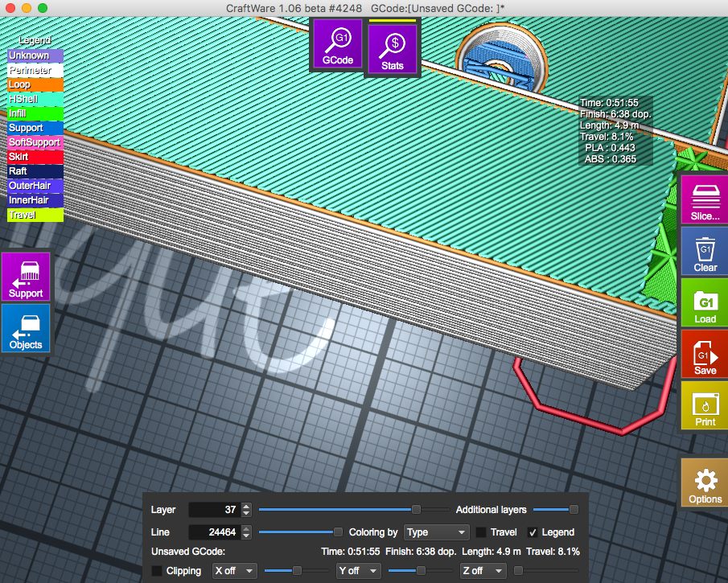Click the Layer number input field
The height and width of the screenshot is (583, 728).
click(214, 510)
